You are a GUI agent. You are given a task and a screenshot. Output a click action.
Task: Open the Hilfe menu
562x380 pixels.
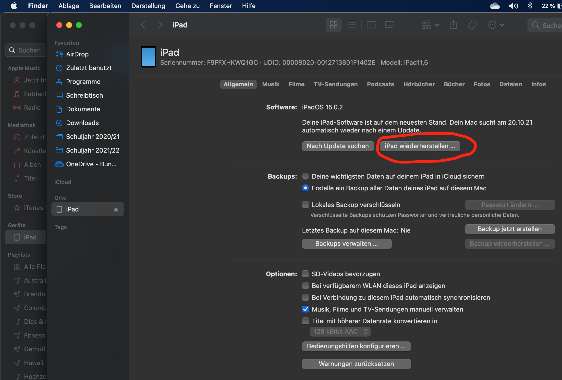(x=248, y=6)
